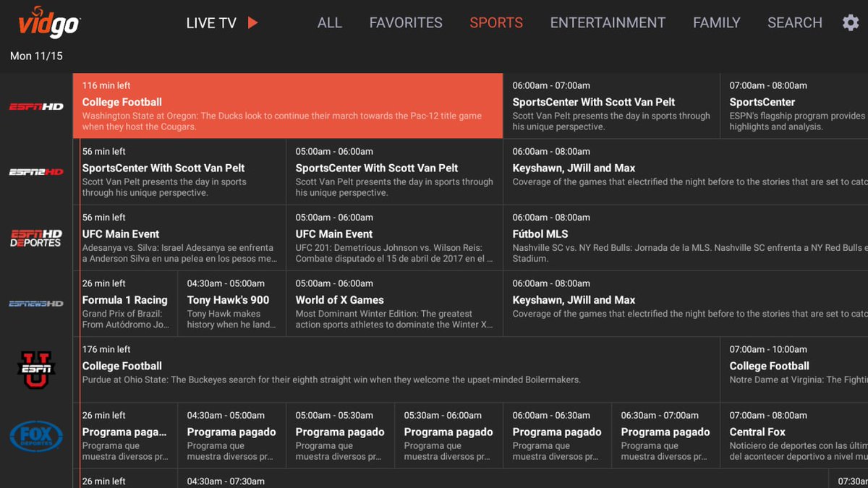Open ESPN2 SportsCenter with 56 min left
The image size is (868, 488).
point(181,171)
